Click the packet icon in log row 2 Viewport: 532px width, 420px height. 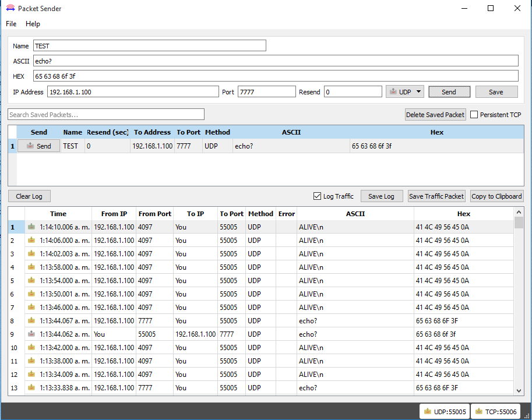point(31,240)
